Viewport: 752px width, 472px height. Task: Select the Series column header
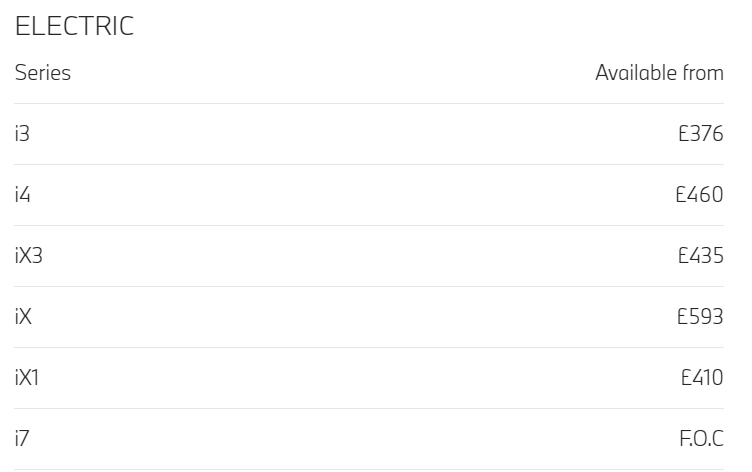(43, 73)
